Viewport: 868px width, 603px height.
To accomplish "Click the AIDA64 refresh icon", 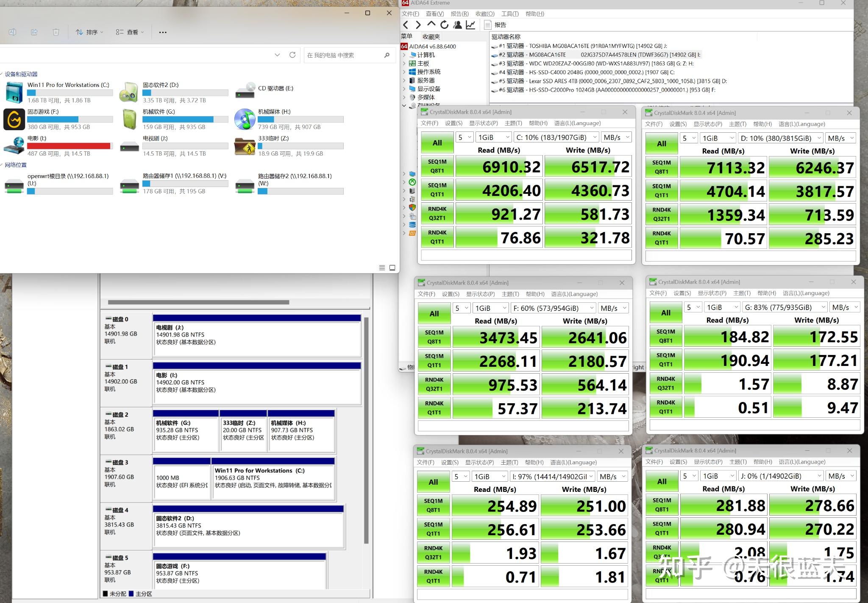I will (x=444, y=25).
